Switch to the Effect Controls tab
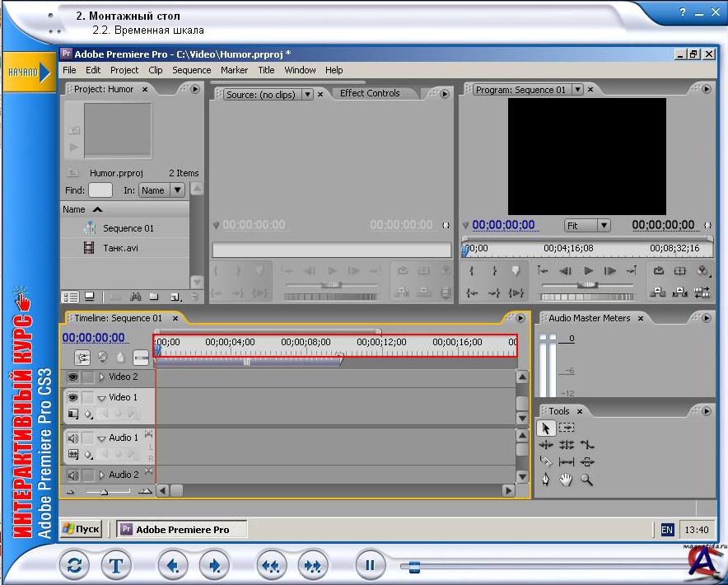The width and height of the screenshot is (728, 585). click(x=369, y=93)
